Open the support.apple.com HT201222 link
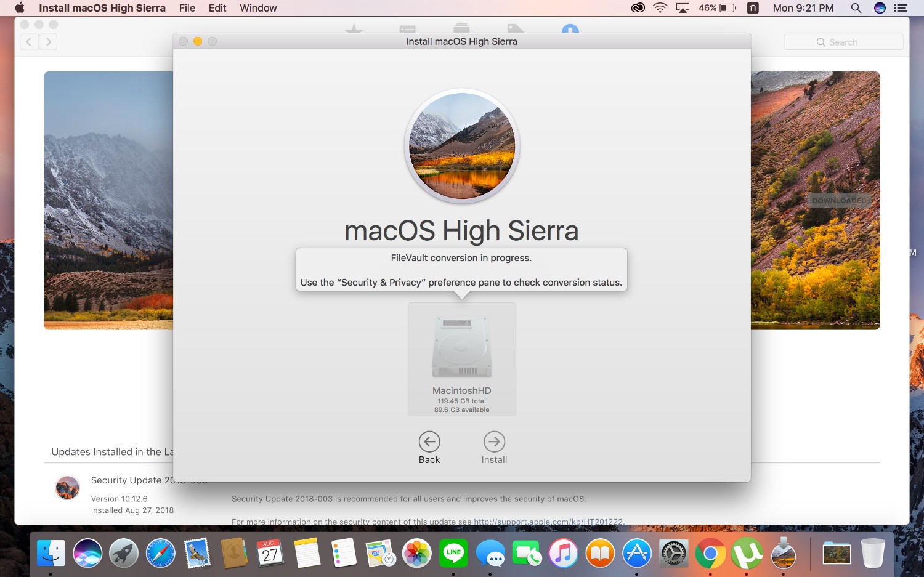This screenshot has width=924, height=577. click(x=549, y=522)
